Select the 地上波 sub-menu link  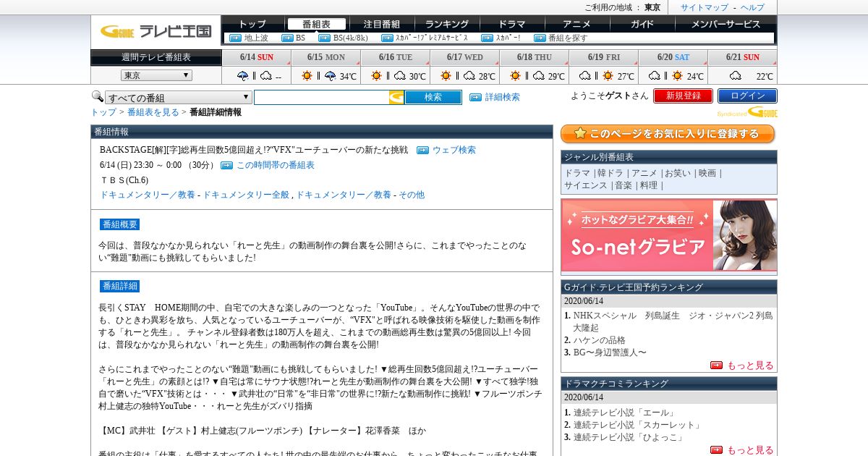256,38
